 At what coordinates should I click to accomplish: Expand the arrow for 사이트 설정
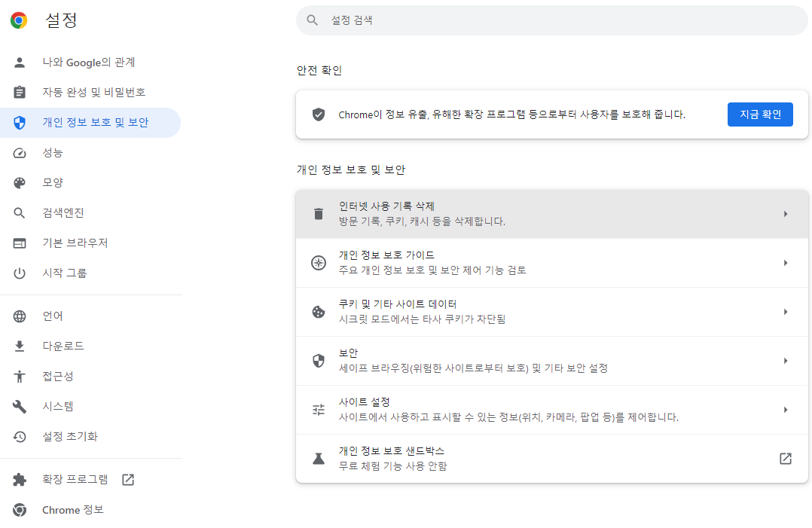pyautogui.click(x=786, y=410)
